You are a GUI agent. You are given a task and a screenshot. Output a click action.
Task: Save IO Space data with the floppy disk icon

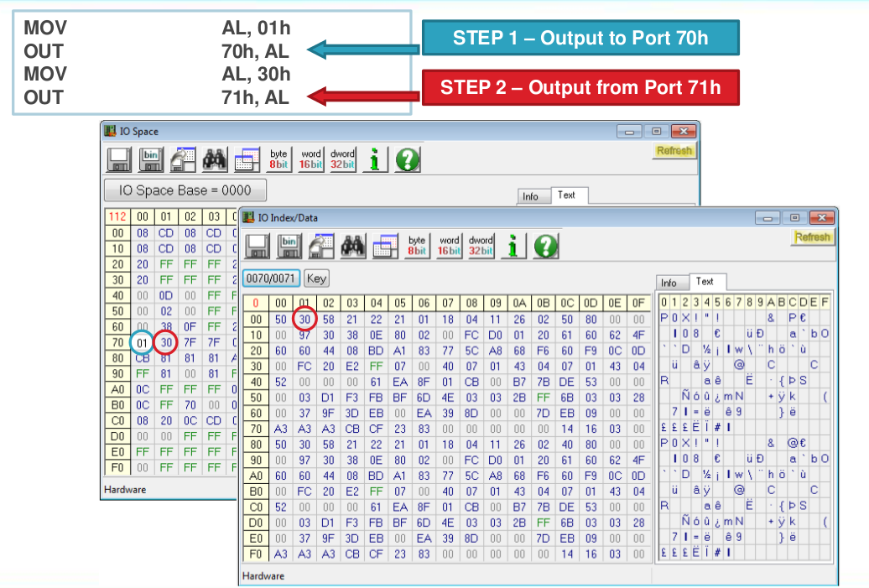(x=120, y=159)
